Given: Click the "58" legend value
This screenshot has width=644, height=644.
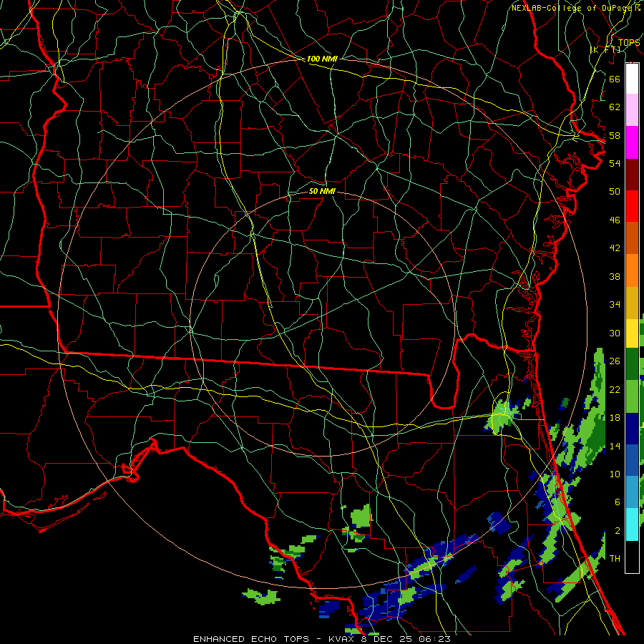Looking at the screenshot, I should pyautogui.click(x=615, y=135).
